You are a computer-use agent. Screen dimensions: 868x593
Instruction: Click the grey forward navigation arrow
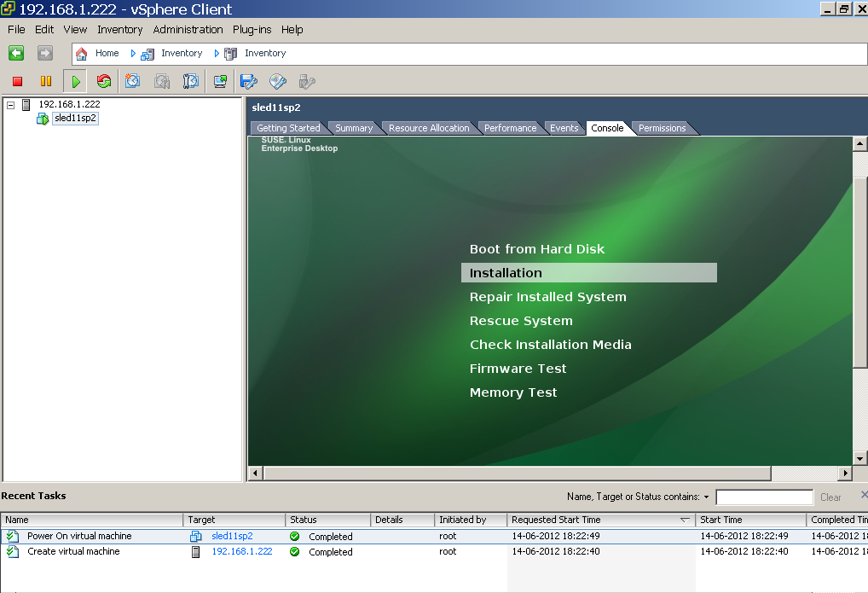pos(45,53)
